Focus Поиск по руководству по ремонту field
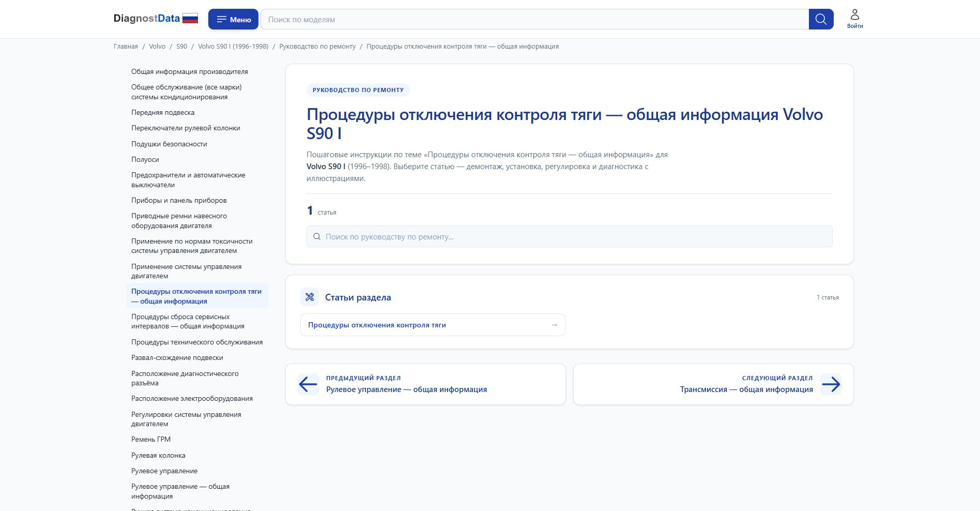 click(569, 237)
